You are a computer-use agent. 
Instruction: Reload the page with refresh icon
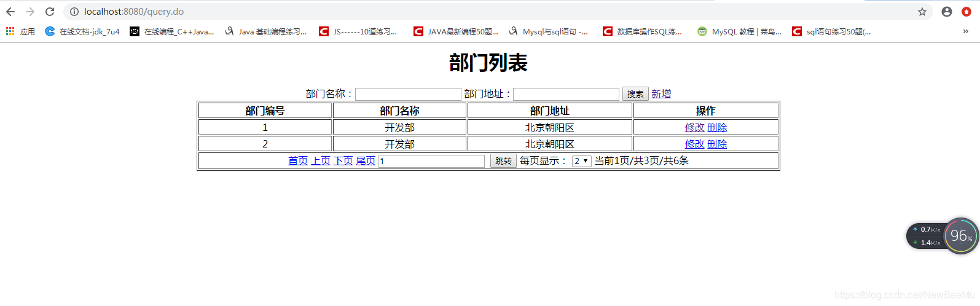click(50, 12)
